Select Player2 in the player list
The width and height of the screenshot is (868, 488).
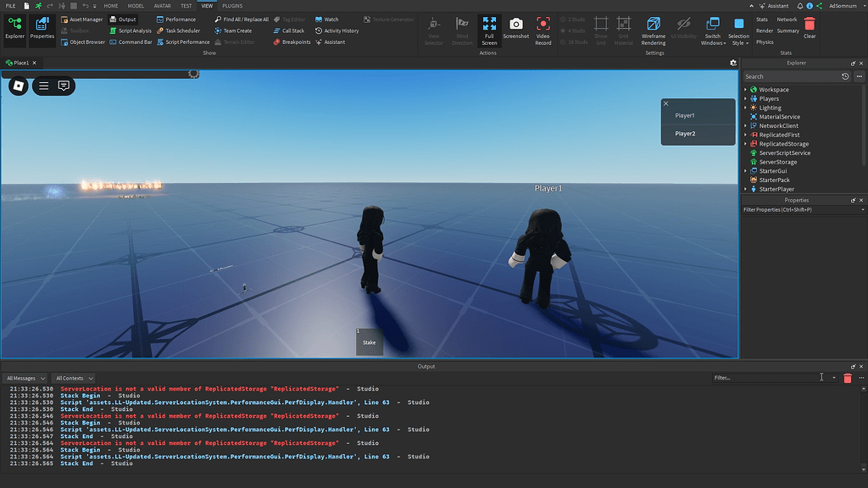tap(698, 133)
